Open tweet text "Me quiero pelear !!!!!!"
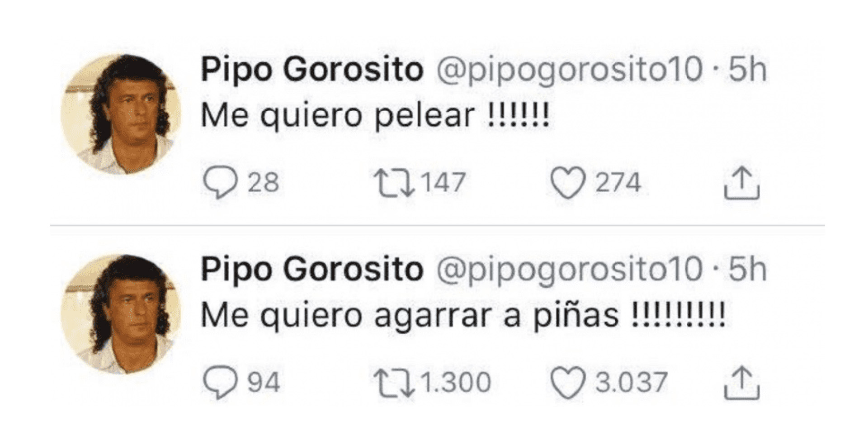Image resolution: width=868 pixels, height=446 pixels. point(376,116)
